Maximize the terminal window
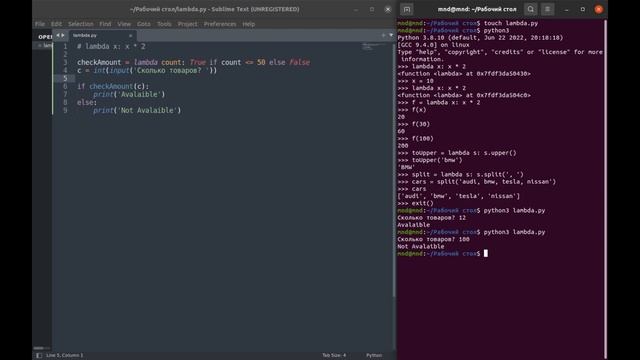 pos(582,9)
